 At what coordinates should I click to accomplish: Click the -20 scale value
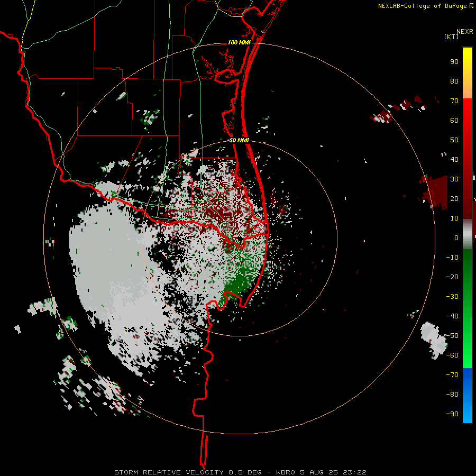(452, 277)
